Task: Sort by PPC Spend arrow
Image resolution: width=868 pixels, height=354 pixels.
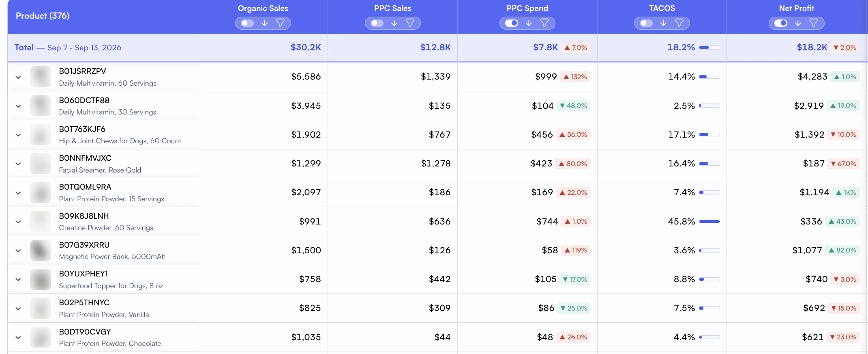Action: [529, 23]
